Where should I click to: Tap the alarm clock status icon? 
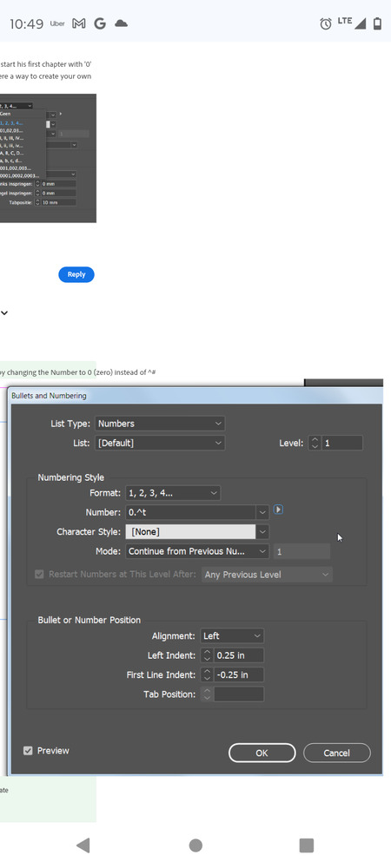coord(326,23)
